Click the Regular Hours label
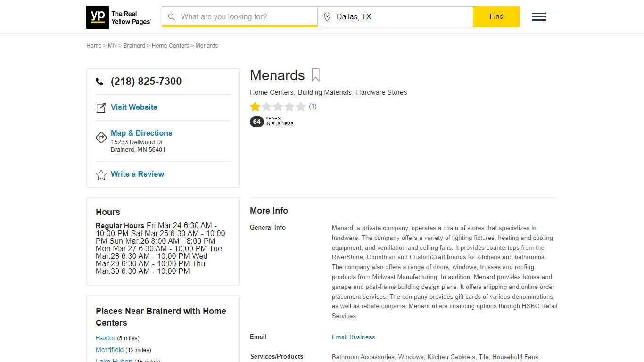644x362 pixels. (120, 226)
